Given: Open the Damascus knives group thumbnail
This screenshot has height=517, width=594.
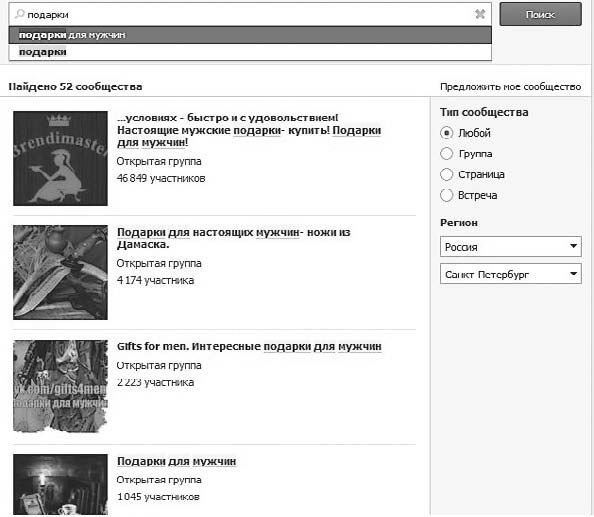Looking at the screenshot, I should tap(60, 272).
